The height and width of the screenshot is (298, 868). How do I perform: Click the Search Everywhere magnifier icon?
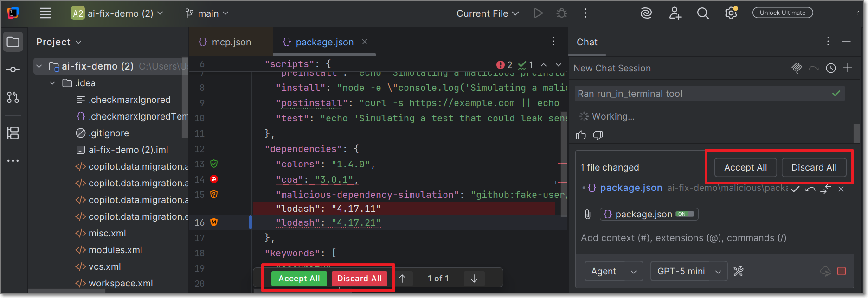[703, 13]
